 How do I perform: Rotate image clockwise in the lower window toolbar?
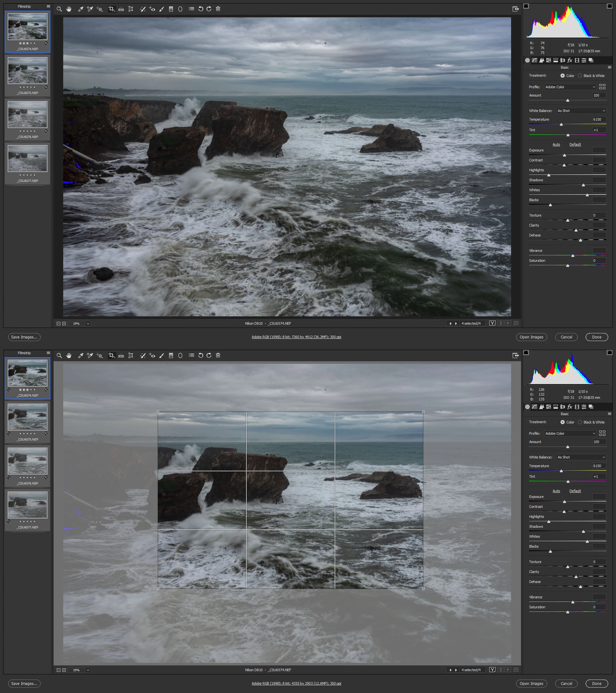(209, 355)
